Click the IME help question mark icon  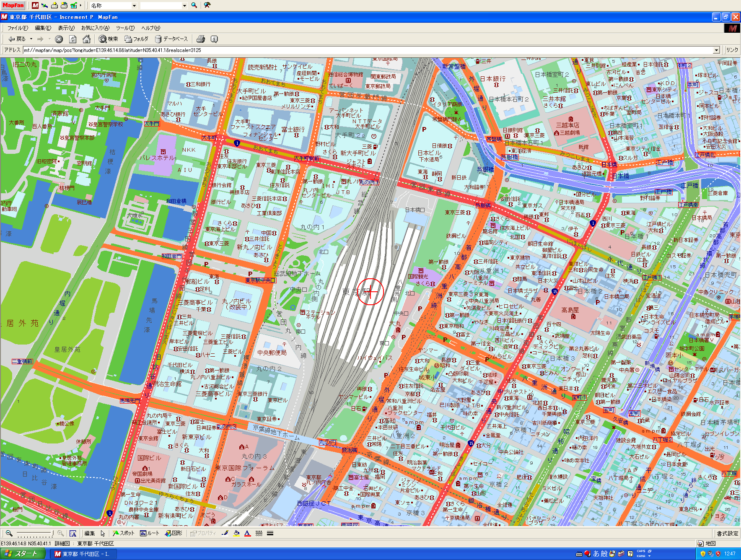630,554
